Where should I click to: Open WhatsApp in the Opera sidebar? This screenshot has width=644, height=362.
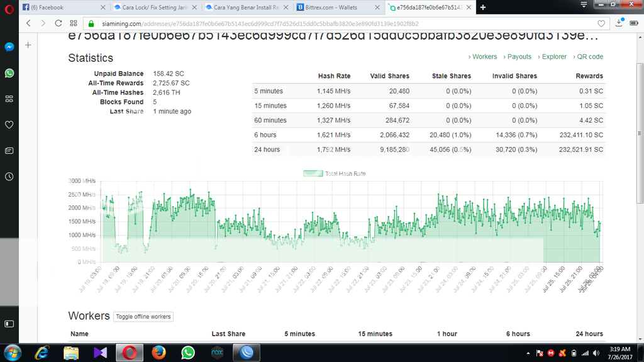tap(9, 73)
